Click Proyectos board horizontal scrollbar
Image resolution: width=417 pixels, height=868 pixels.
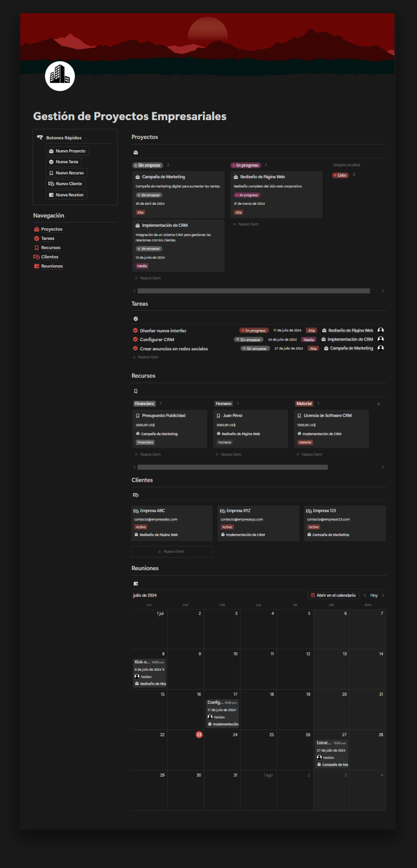[x=254, y=291]
